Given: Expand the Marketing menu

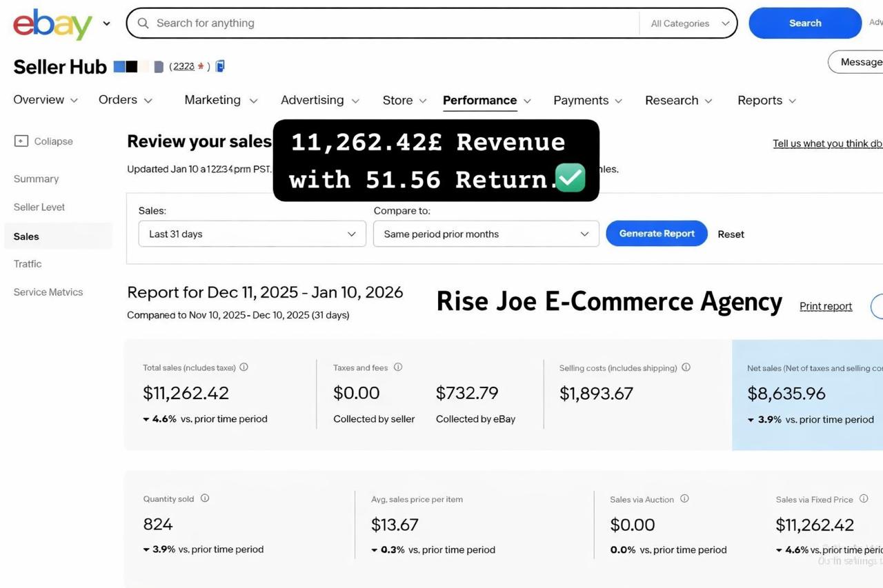Looking at the screenshot, I should click(x=220, y=101).
